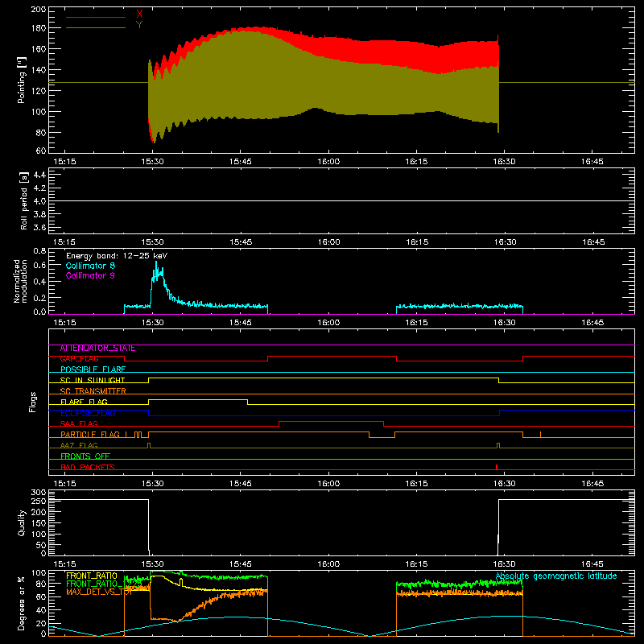Viewport: 644px width, 644px height.
Task: Click the '4.0' tick on Roll period axis
Action: coord(39,201)
